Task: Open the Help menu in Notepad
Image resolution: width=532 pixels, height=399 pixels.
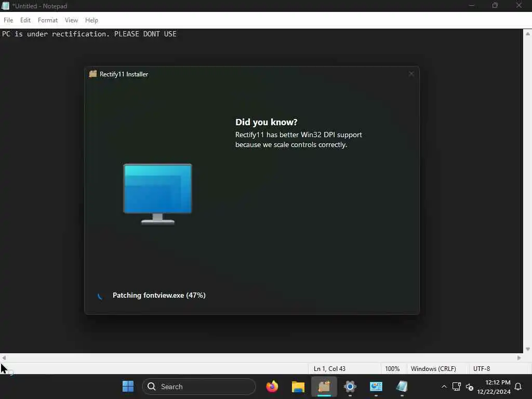Action: pyautogui.click(x=91, y=20)
